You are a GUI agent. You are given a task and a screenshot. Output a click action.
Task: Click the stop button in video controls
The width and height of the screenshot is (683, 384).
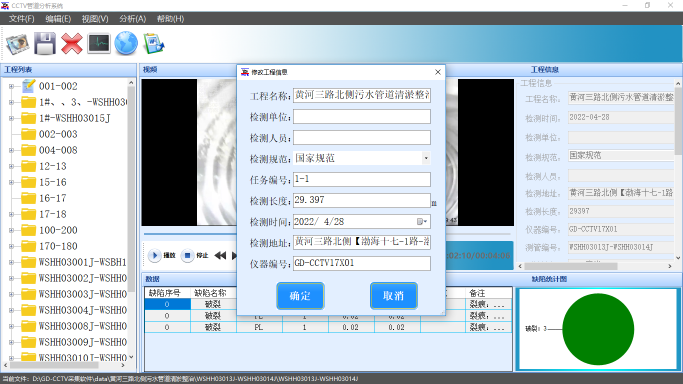pos(187,256)
